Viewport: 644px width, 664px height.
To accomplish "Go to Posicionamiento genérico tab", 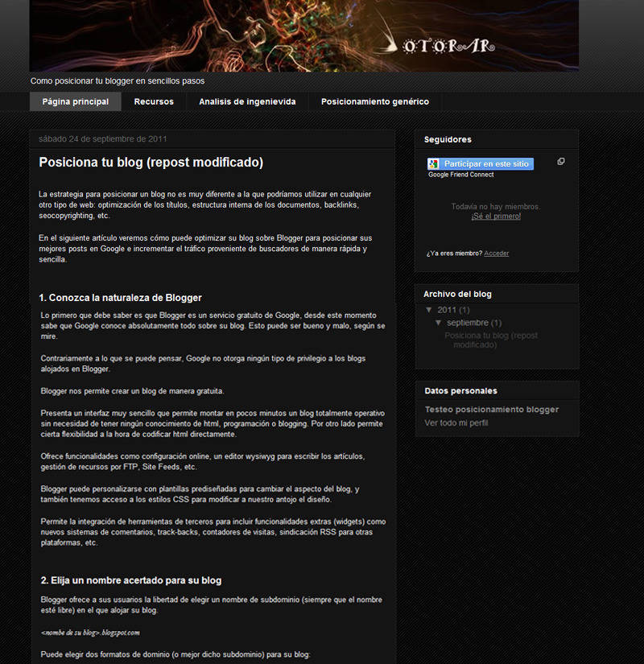I will point(375,101).
